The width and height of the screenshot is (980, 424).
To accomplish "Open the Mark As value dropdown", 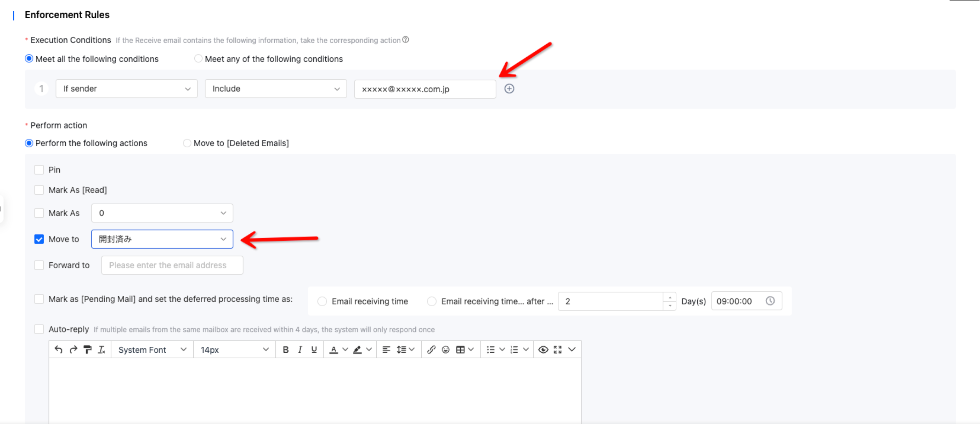I will (x=162, y=213).
